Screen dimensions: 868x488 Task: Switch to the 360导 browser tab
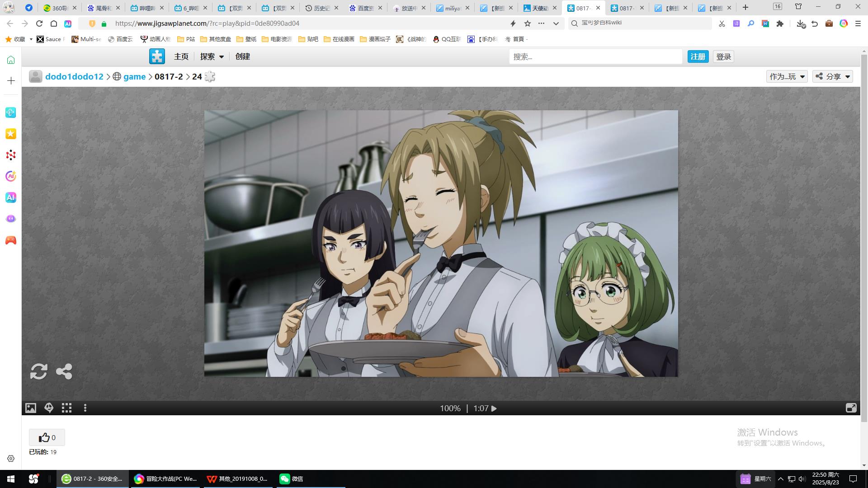tap(60, 8)
